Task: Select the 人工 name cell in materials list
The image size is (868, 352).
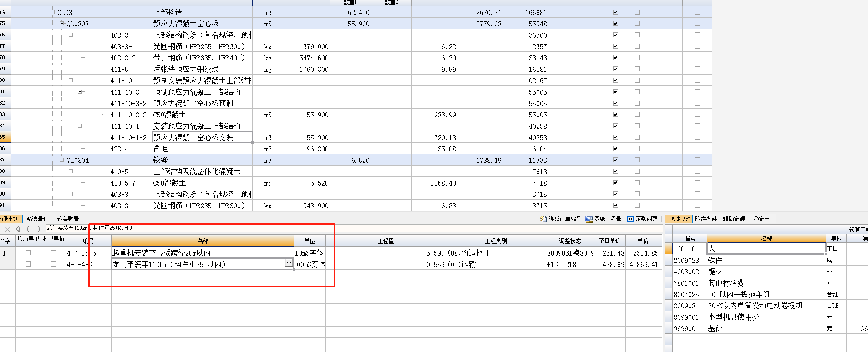Action: coord(766,249)
